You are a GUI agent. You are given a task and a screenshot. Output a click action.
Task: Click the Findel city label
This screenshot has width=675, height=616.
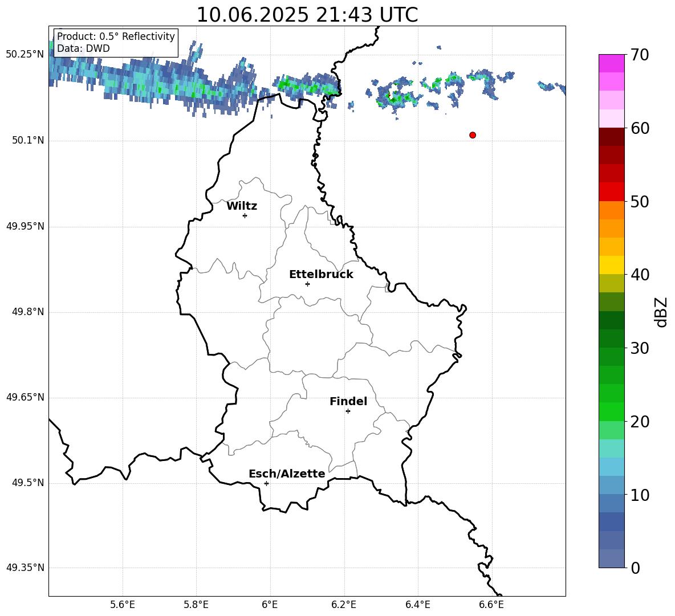[x=348, y=401]
